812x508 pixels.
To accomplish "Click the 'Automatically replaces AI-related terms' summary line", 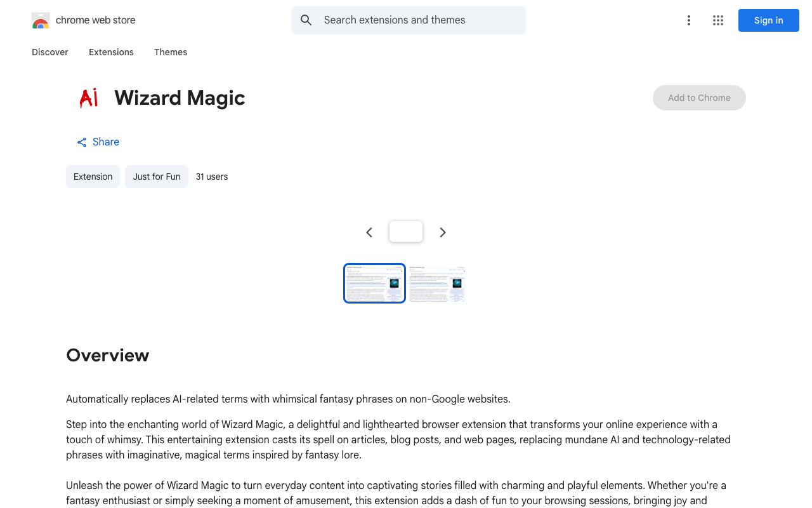I will coord(288,399).
